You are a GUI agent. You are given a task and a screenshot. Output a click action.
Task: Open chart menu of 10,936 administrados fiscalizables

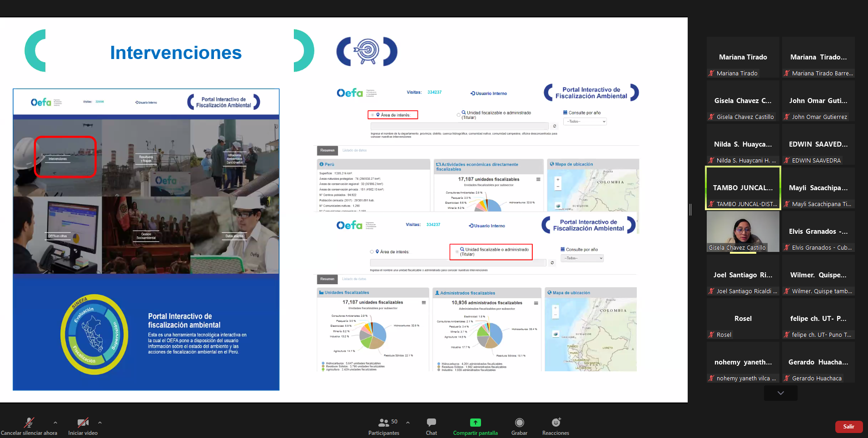(x=536, y=303)
